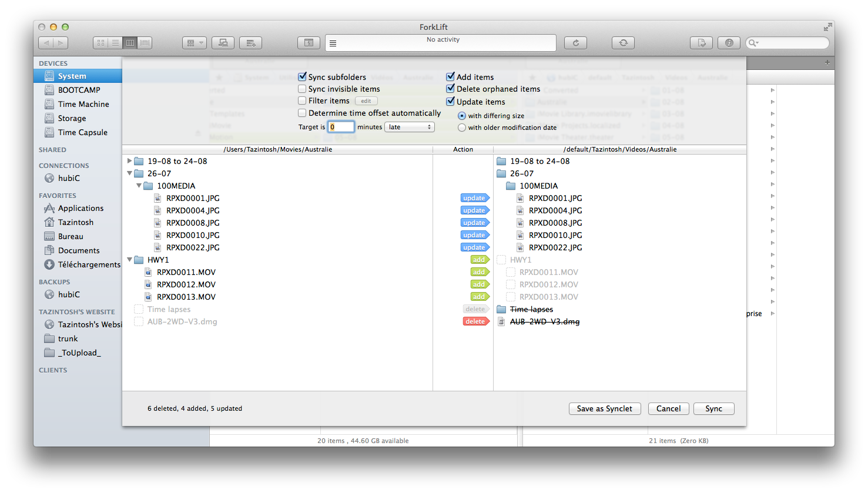The width and height of the screenshot is (868, 493).
Task: Click the Target offset minutes field
Action: tap(341, 127)
